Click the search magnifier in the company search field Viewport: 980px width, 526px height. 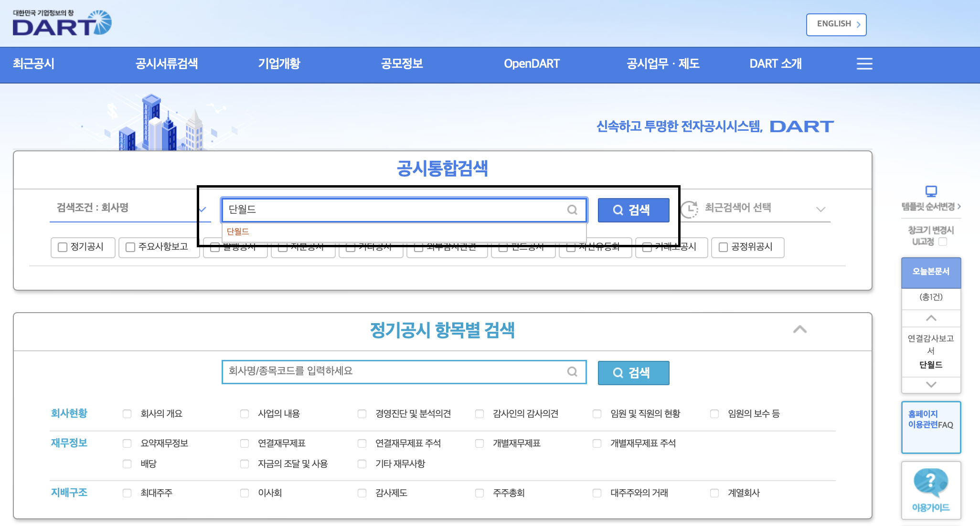pos(572,210)
